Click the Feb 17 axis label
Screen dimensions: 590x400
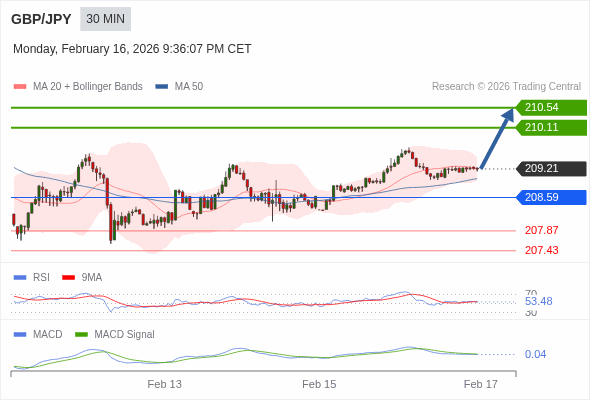click(x=481, y=384)
